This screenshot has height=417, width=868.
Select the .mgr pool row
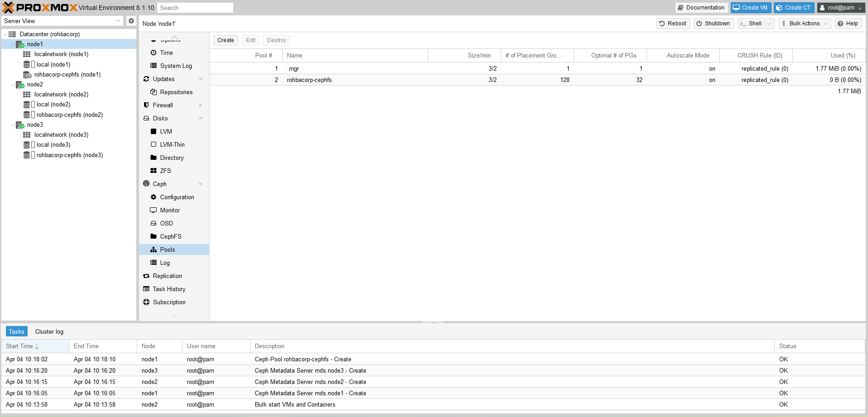tap(537, 68)
